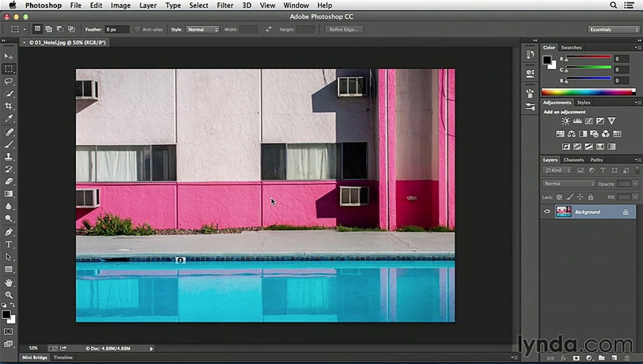Add a Curves adjustment
Viewport: 643px width, 364px height.
pos(588,121)
